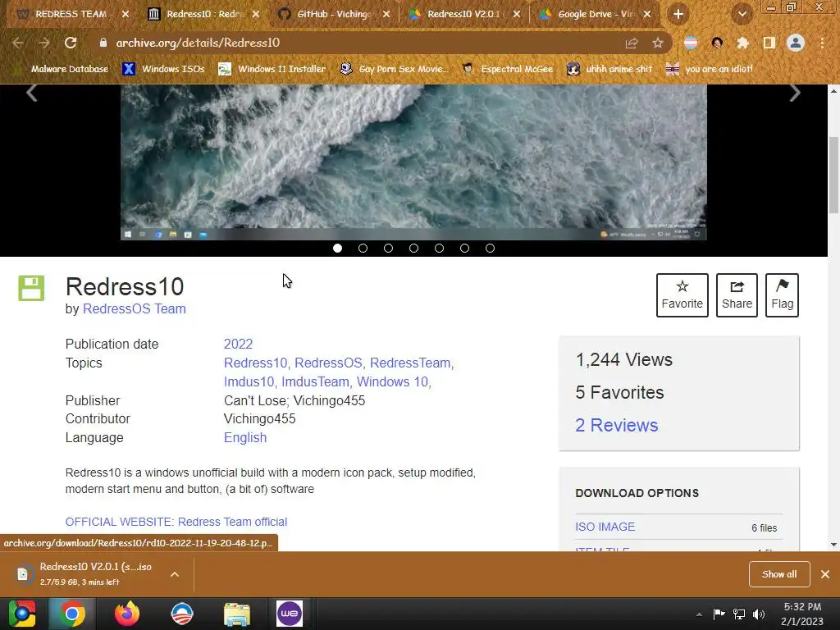
Task: Open a new tab with plus button
Action: 678,15
